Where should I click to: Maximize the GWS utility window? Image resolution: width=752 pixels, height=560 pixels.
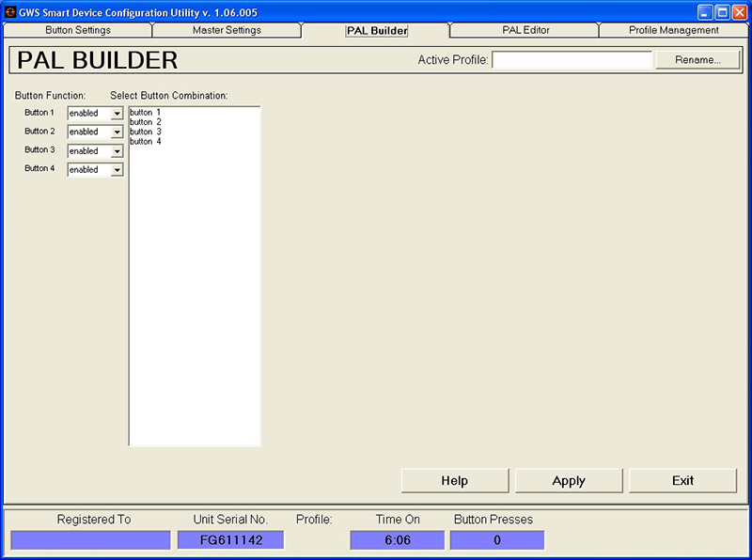tap(722, 12)
